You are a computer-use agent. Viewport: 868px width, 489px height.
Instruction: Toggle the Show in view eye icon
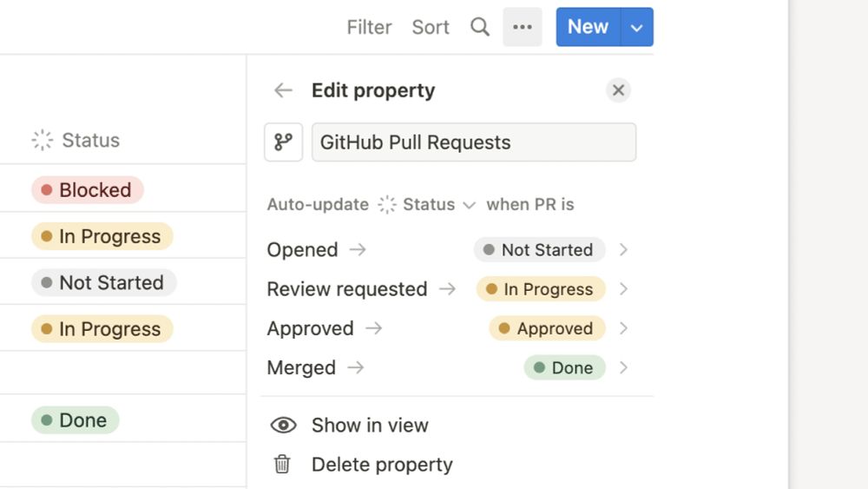point(284,426)
